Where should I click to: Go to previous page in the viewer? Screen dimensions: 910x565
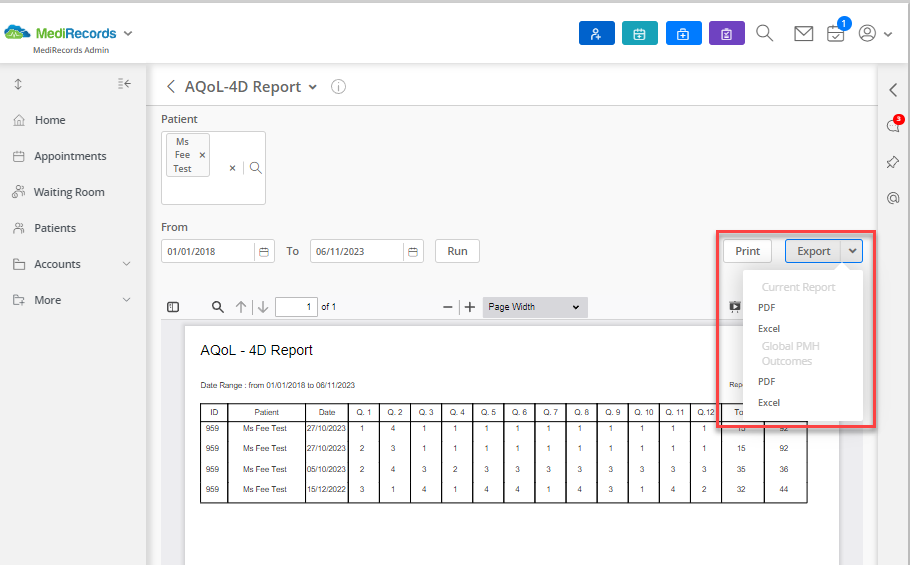coord(241,307)
